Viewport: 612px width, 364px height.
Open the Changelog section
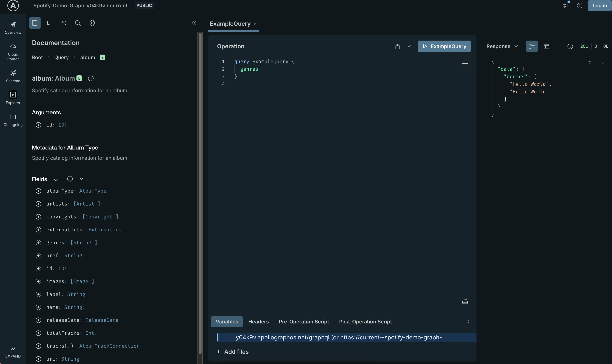coord(13,120)
